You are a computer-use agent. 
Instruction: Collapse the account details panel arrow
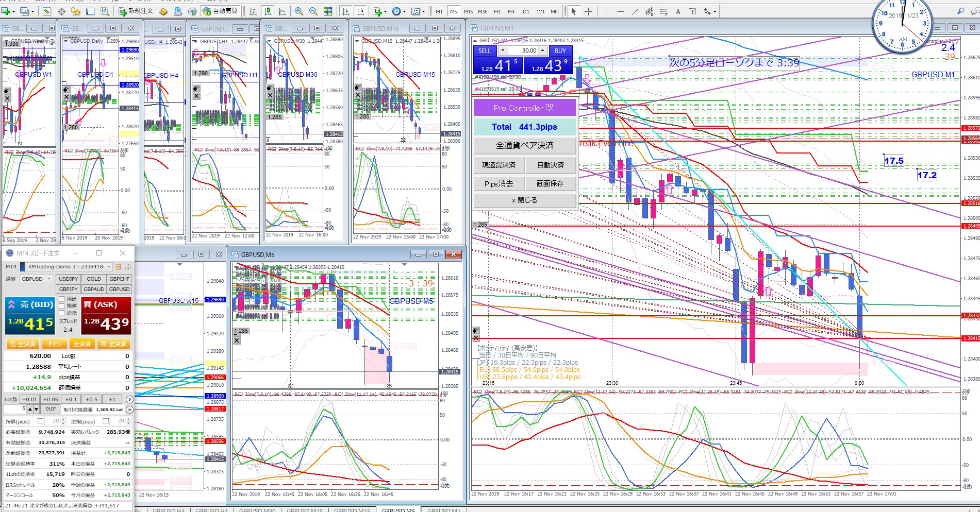coord(129,409)
